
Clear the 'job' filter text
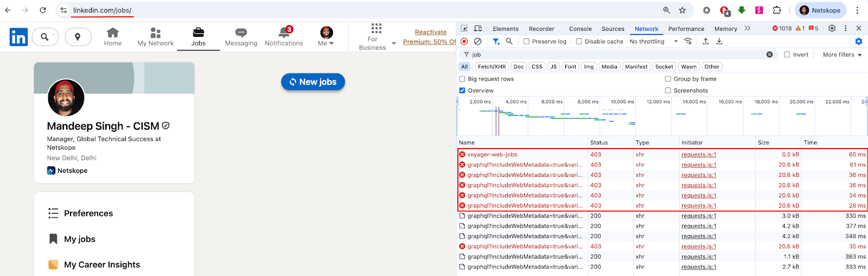[x=769, y=54]
